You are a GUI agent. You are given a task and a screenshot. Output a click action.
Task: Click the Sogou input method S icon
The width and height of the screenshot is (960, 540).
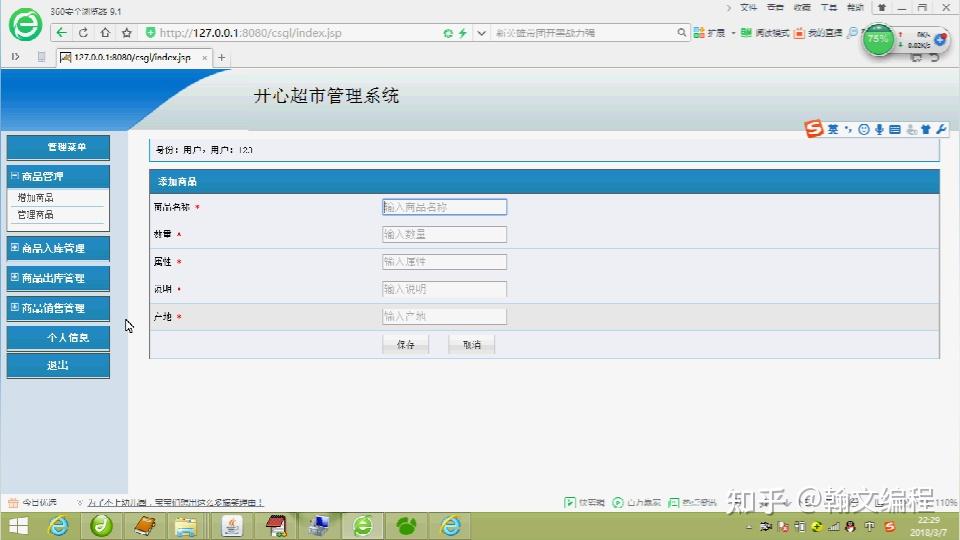814,129
